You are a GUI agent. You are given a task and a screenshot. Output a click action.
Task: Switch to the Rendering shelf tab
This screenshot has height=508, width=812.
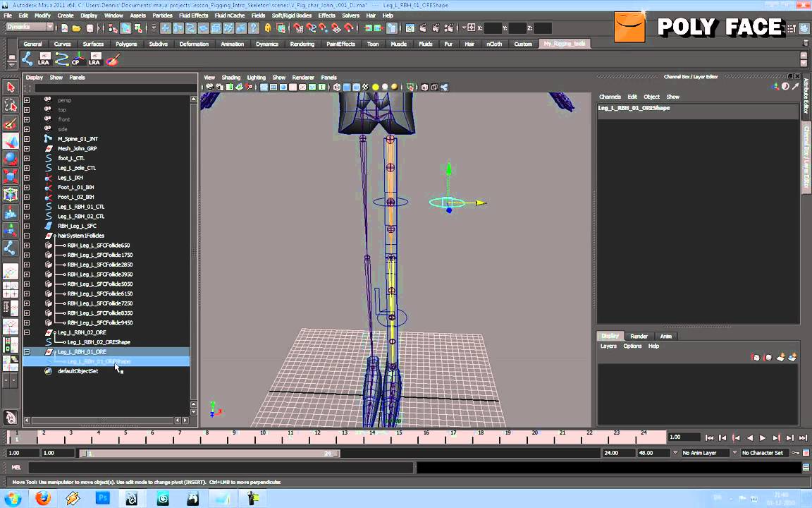tap(302, 43)
